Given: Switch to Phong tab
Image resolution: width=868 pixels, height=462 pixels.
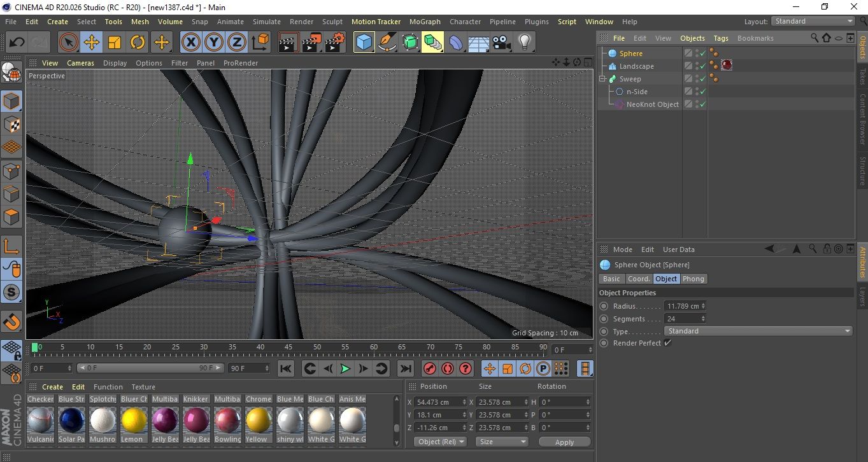Looking at the screenshot, I should 694,279.
